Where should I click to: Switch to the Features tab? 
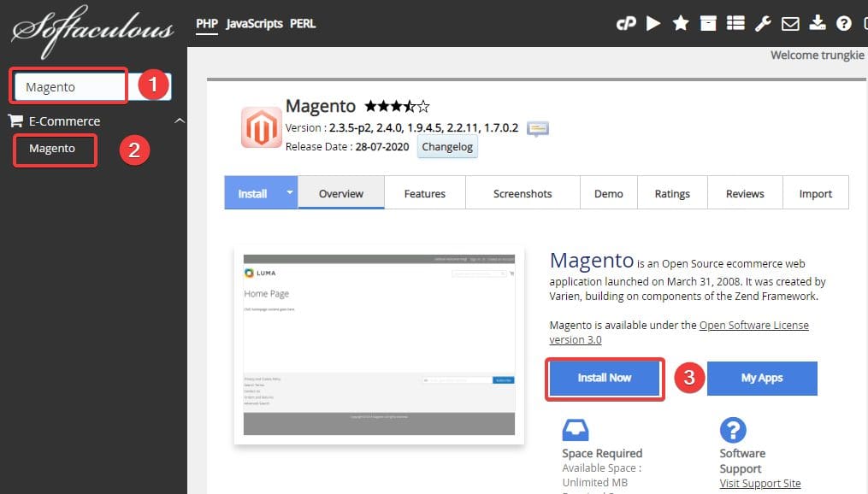point(425,194)
